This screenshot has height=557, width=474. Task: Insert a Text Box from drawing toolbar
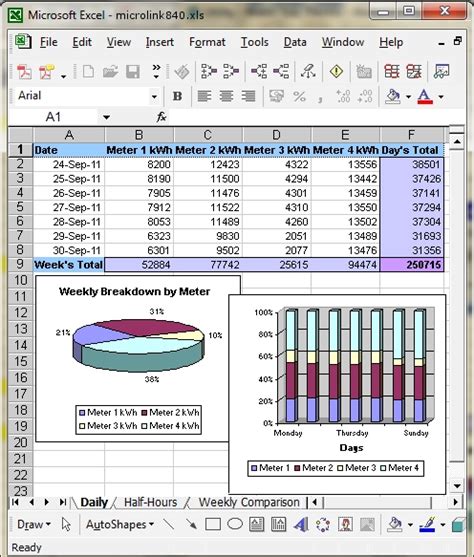(257, 524)
